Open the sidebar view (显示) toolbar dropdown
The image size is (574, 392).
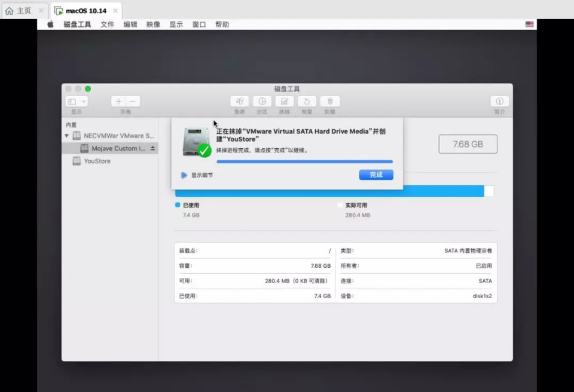click(x=77, y=102)
